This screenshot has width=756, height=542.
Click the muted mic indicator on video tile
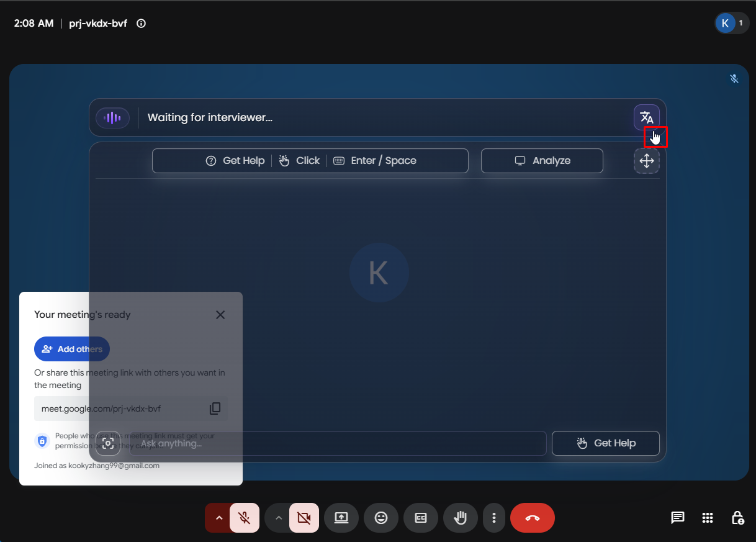tap(734, 79)
